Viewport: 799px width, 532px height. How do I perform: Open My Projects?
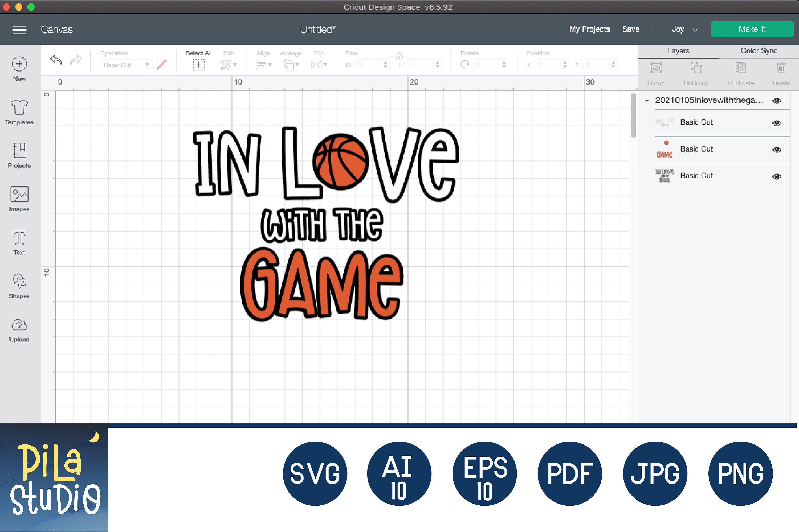pyautogui.click(x=589, y=29)
